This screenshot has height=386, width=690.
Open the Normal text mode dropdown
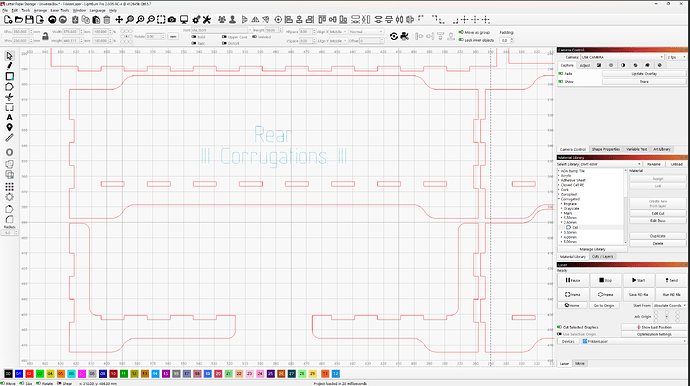point(366,32)
